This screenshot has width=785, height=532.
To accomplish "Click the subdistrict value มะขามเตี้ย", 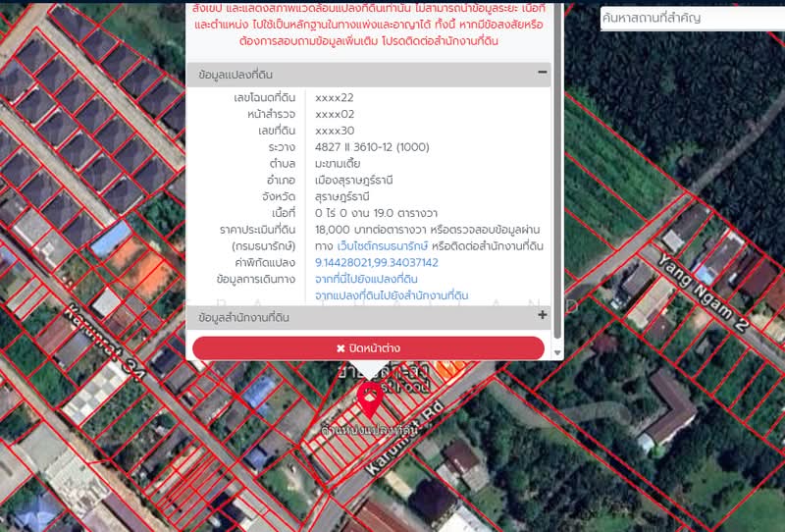I will click(x=338, y=164).
